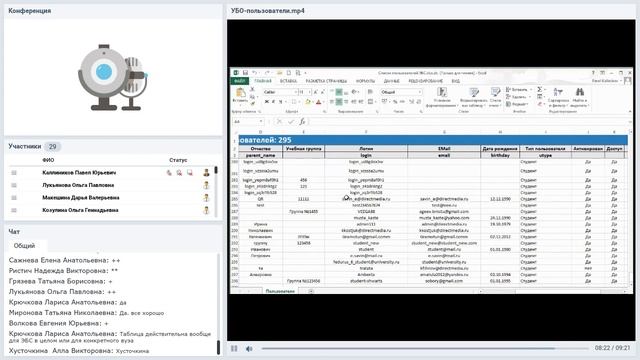The height and width of the screenshot is (360, 640).
Task: Switch to the ВИД ribbon tab
Action: tap(456, 81)
